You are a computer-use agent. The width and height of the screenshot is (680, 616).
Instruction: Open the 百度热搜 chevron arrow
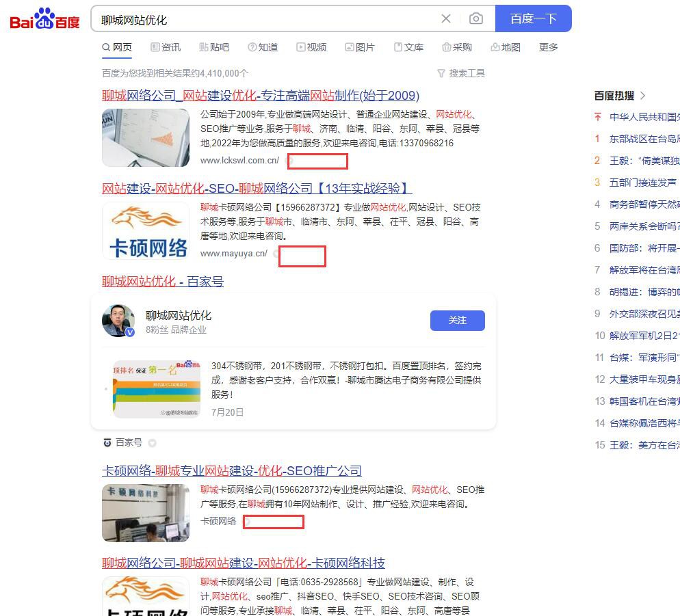tap(642, 96)
